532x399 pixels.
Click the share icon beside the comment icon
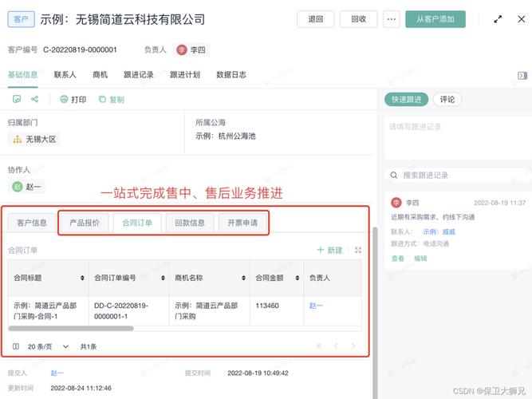coord(34,100)
